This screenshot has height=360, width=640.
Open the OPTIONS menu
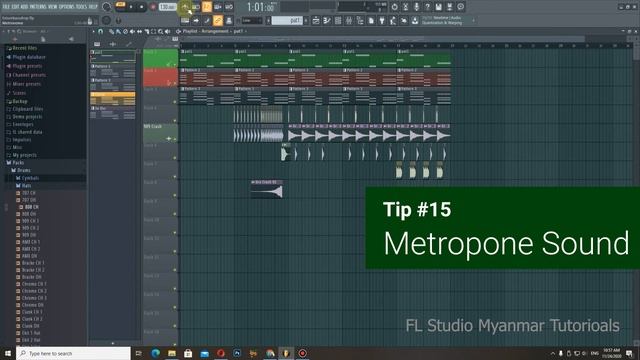tap(66, 7)
